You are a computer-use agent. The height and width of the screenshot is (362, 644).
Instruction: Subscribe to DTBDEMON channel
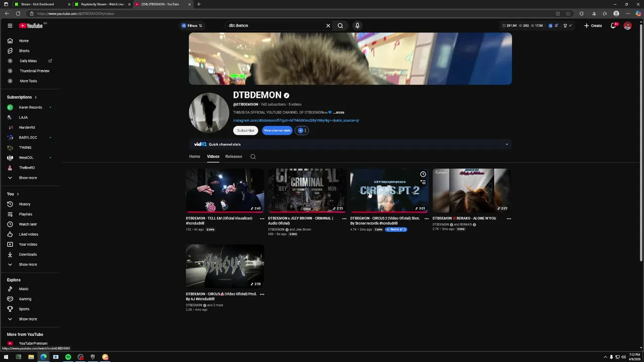246,131
